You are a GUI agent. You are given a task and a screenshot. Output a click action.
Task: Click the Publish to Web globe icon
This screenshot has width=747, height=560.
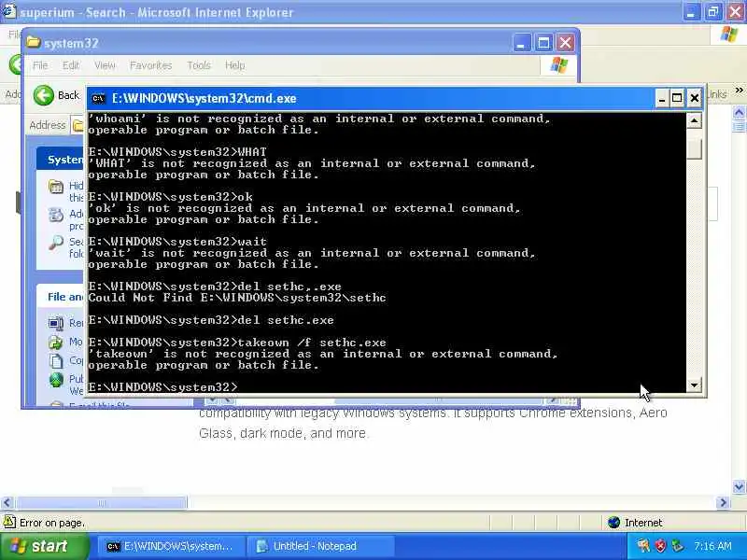click(56, 380)
